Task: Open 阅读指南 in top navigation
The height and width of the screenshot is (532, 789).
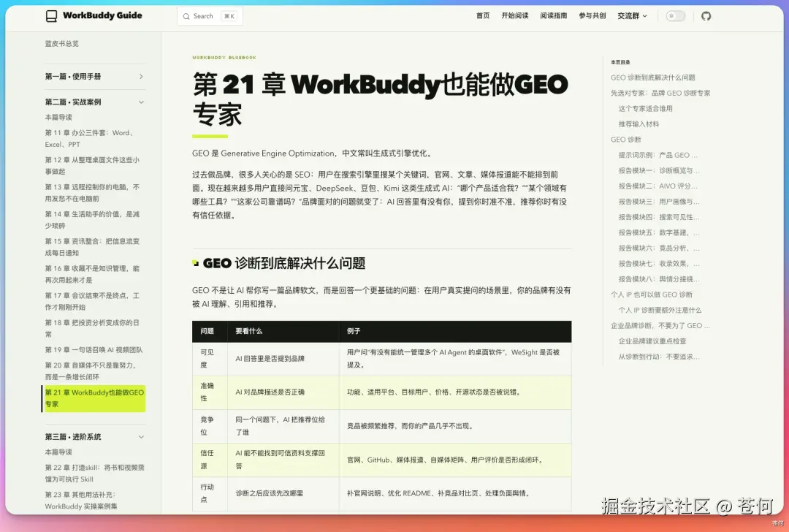Action: pos(554,16)
